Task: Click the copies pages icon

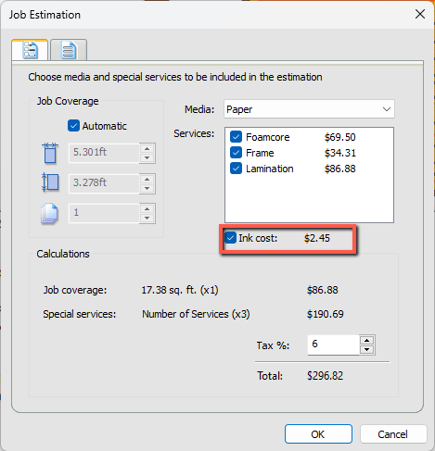Action: point(50,213)
